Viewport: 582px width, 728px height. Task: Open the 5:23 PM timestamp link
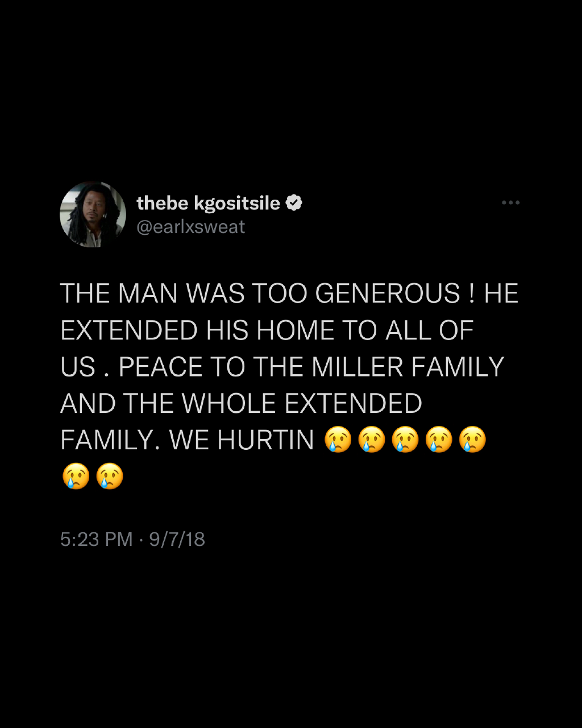click(94, 540)
